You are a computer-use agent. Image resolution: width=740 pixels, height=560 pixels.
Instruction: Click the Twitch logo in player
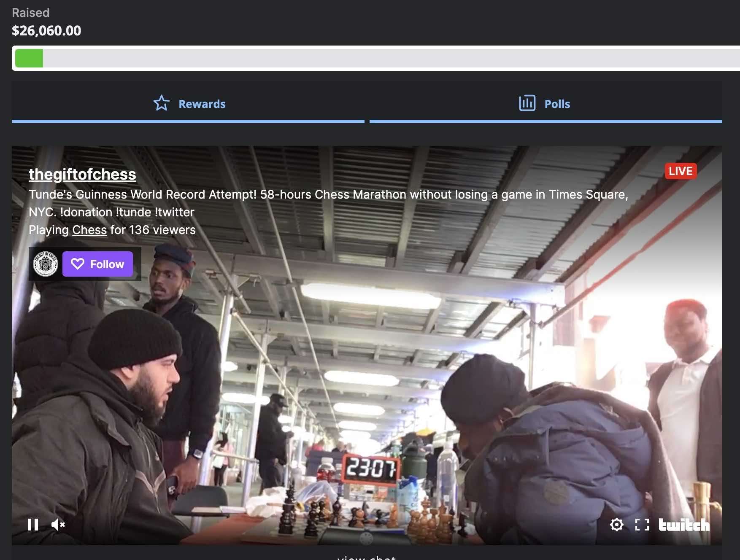684,525
